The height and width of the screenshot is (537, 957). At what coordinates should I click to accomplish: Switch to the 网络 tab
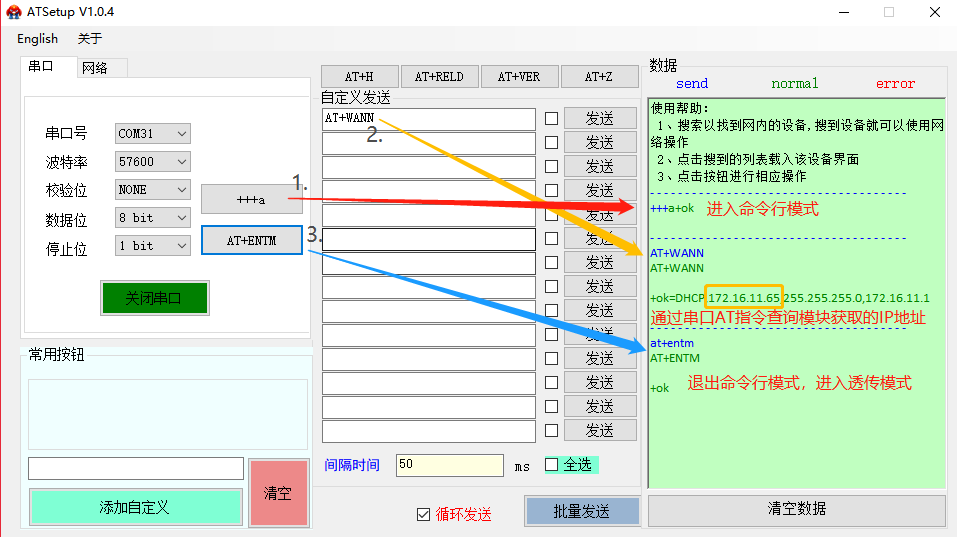(x=95, y=68)
